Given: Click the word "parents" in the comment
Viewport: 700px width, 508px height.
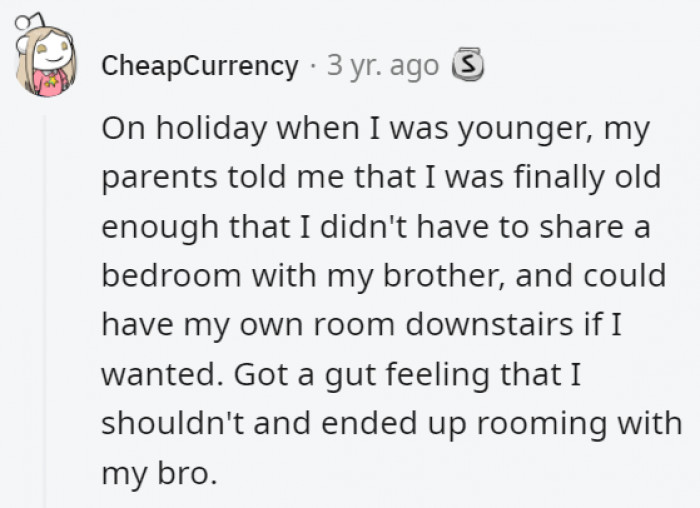Looking at the screenshot, I should 155,179.
